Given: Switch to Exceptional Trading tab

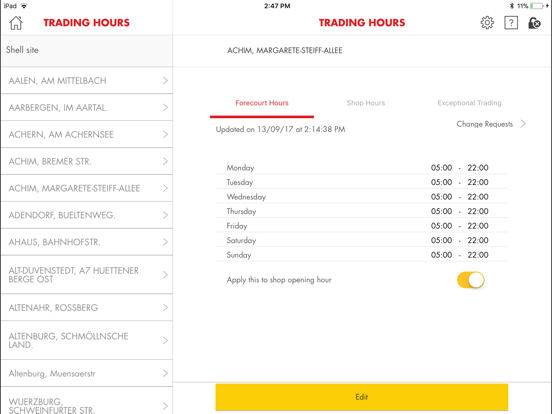Looking at the screenshot, I should coord(469,103).
